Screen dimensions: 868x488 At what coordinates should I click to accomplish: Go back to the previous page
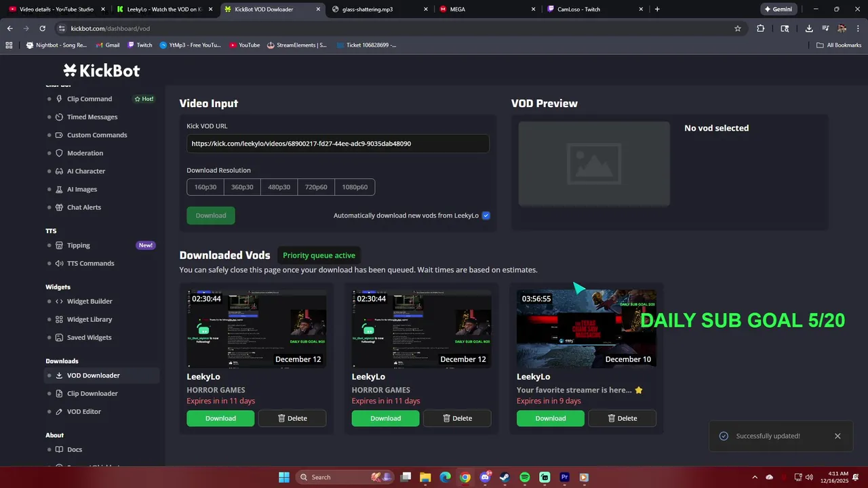[x=9, y=28]
